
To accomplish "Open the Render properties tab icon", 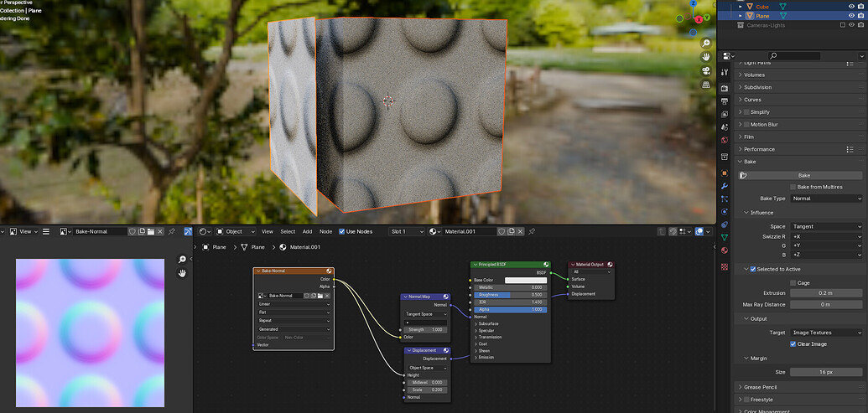I will 725,89.
